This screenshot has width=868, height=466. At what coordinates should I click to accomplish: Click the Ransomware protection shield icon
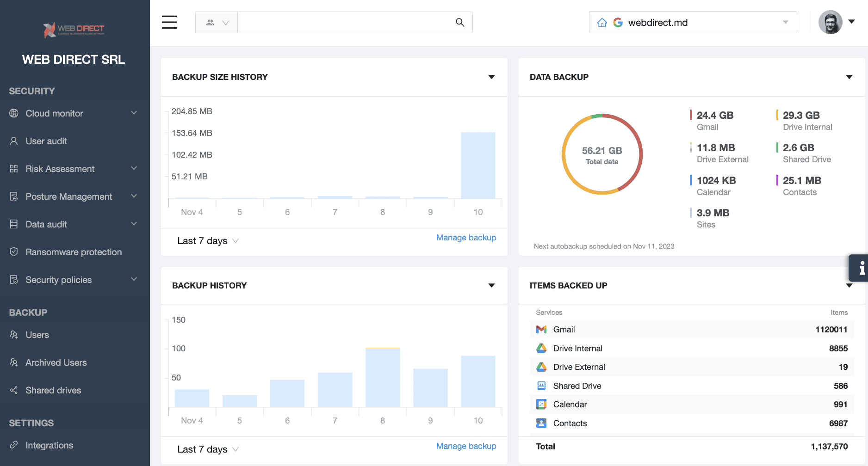tap(14, 252)
